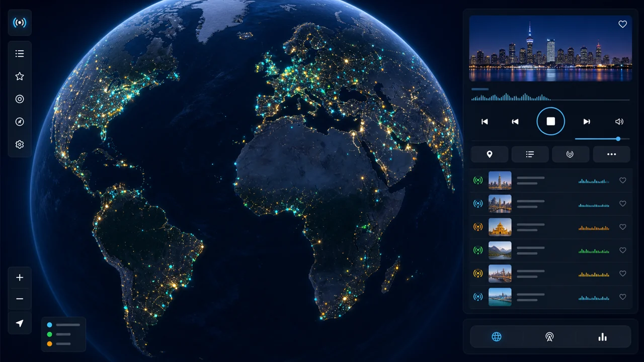Select the turquoise coastal city station thumbnail
This screenshot has width=644, height=362.
pos(500,297)
